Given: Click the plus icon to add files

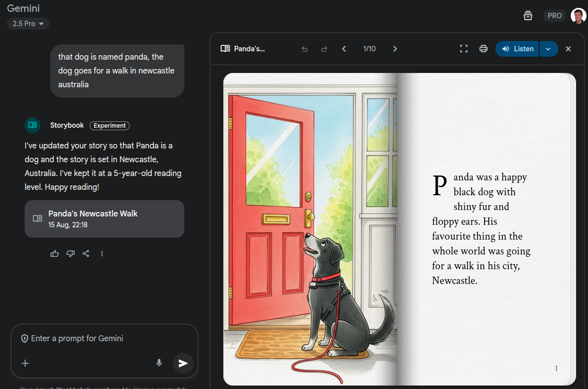Looking at the screenshot, I should (x=25, y=363).
